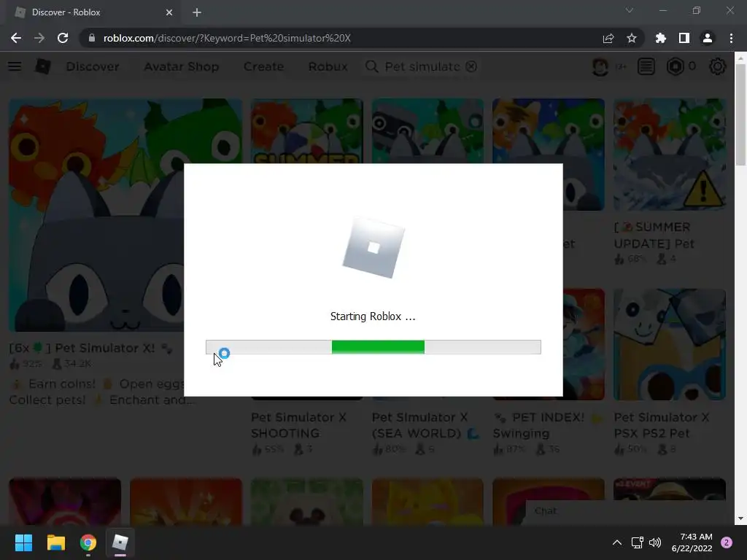Click the Pet Simulator X PSX PS2 Pet title
The height and width of the screenshot is (560, 747).
point(661,425)
